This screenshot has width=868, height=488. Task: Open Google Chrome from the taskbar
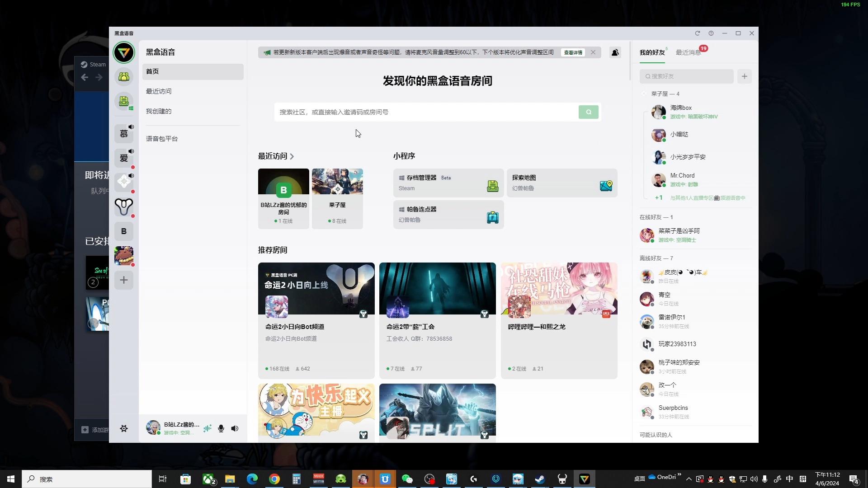274,479
